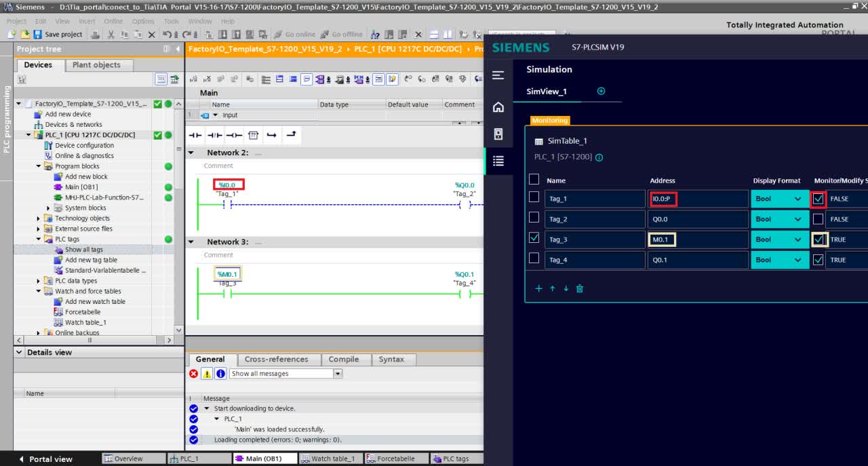The height and width of the screenshot is (466, 868).
Task: Tick the select-all checkbox in the SimTable header
Action: (534, 179)
